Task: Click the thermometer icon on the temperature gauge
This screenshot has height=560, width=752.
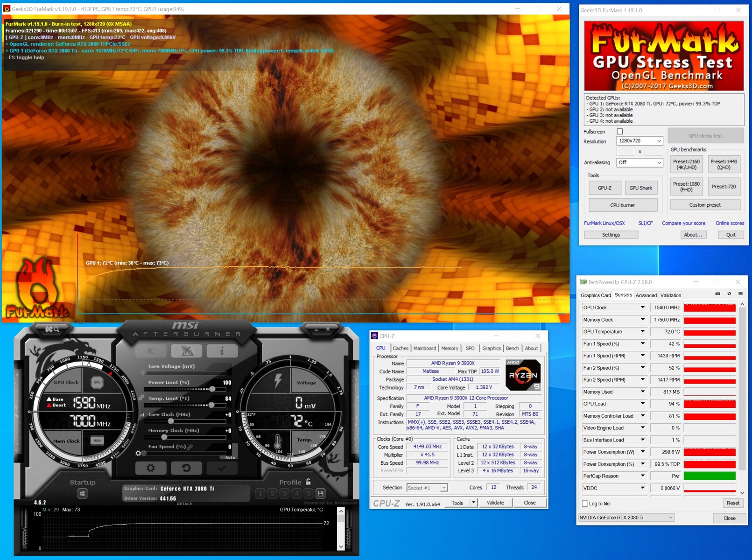Action: pyautogui.click(x=278, y=442)
